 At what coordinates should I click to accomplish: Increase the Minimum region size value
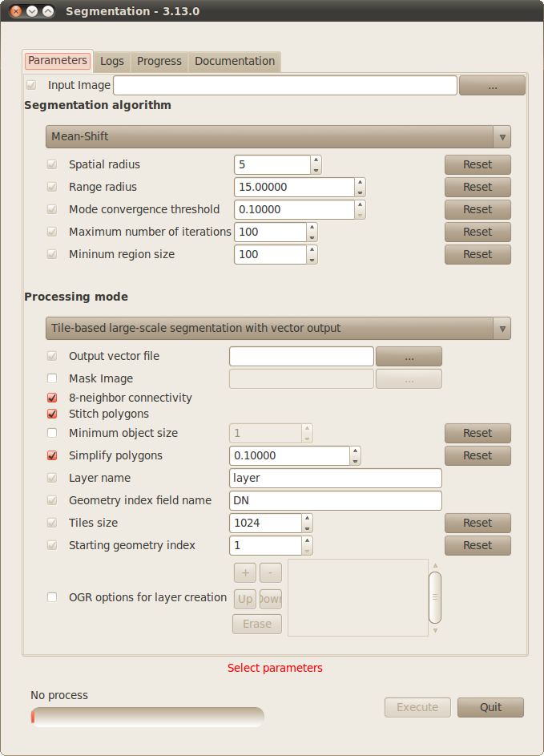tap(312, 250)
